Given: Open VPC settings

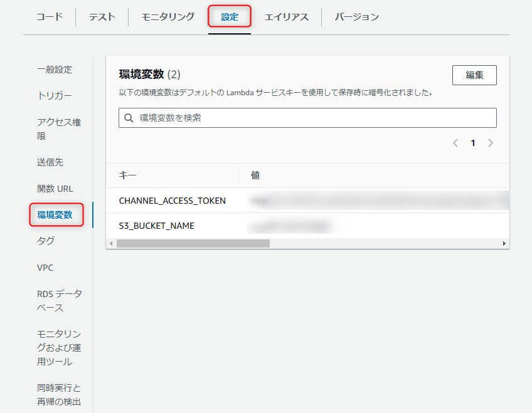Looking at the screenshot, I should [45, 268].
